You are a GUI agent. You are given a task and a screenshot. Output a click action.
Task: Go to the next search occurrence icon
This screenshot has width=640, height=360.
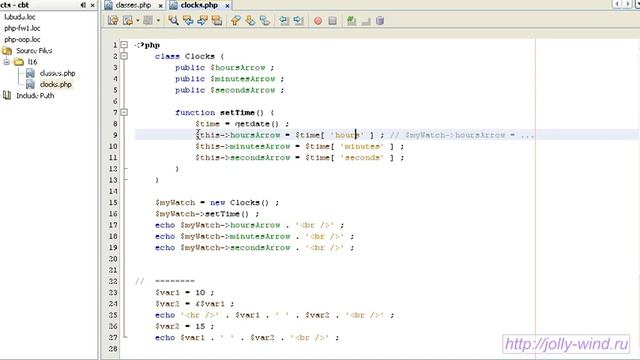(202, 20)
